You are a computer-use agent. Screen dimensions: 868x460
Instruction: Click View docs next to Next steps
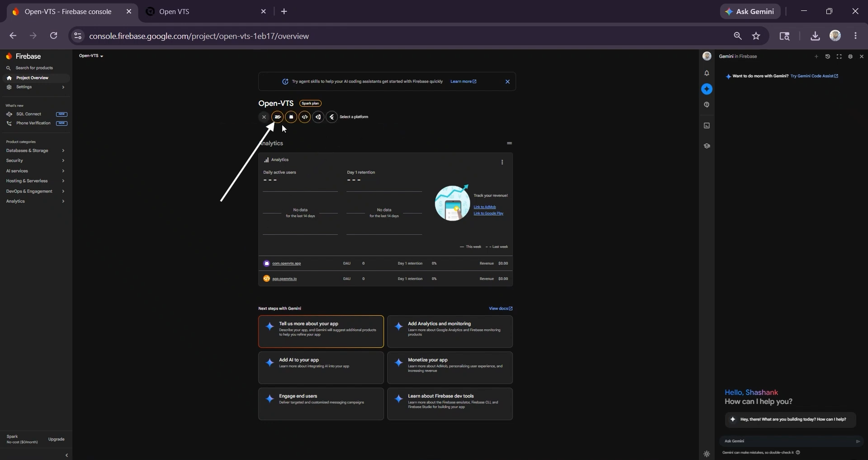[x=501, y=309]
